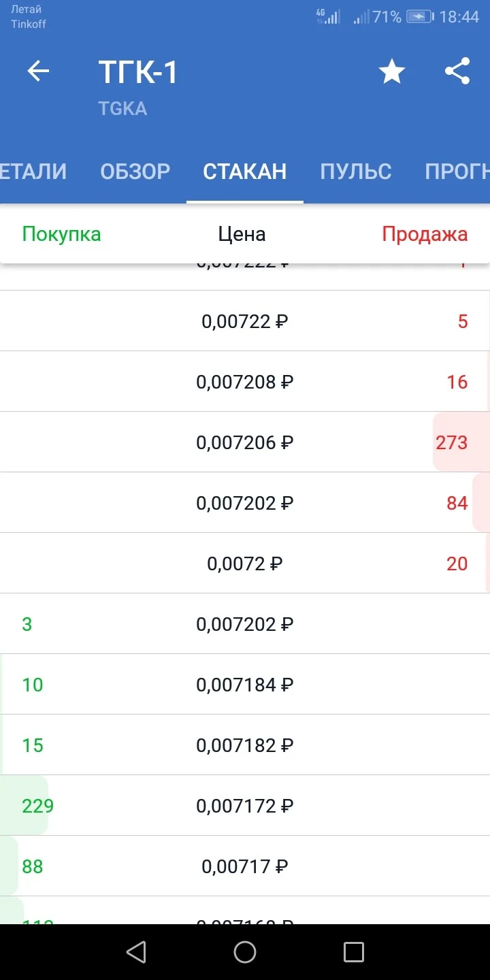
Task: Tap the 18:44 clock
Action: 459,17
